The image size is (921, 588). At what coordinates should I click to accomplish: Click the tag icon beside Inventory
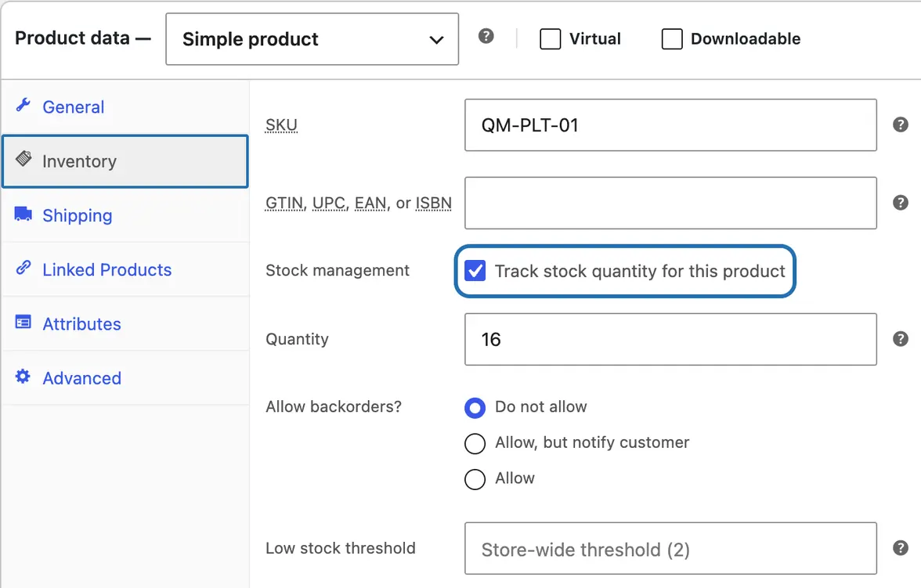[x=23, y=158]
